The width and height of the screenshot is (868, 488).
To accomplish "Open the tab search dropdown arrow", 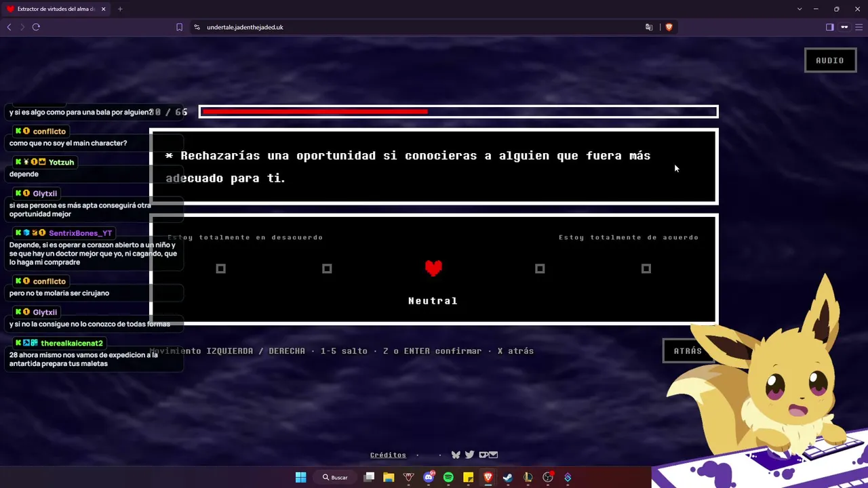I will click(800, 9).
